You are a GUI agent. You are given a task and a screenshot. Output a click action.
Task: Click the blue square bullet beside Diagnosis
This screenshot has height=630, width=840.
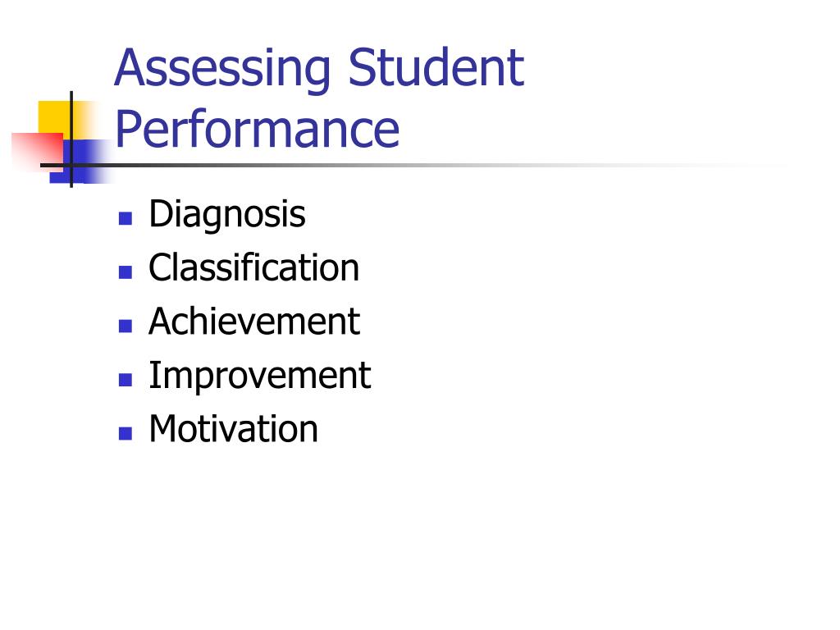(x=126, y=218)
